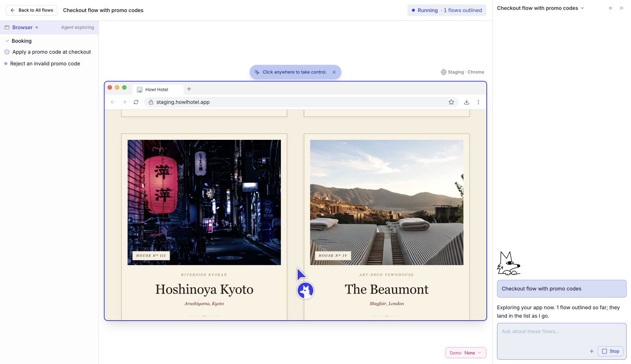Click the 'Agent exploring' status label
Screen dimensions: 631x364
(x=77, y=27)
